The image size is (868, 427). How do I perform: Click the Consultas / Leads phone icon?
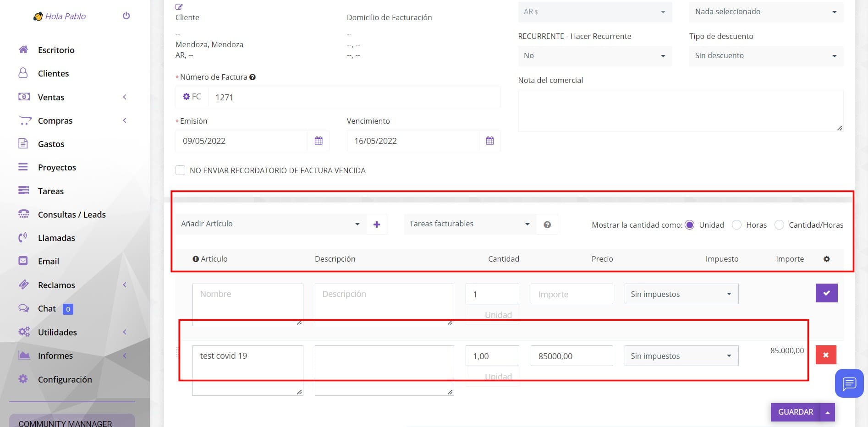point(23,214)
